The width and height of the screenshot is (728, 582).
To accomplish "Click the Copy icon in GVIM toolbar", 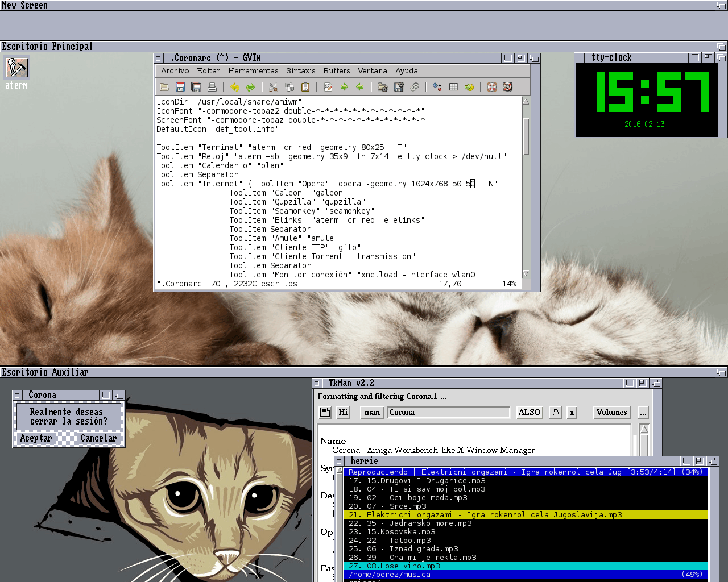I will click(x=289, y=87).
